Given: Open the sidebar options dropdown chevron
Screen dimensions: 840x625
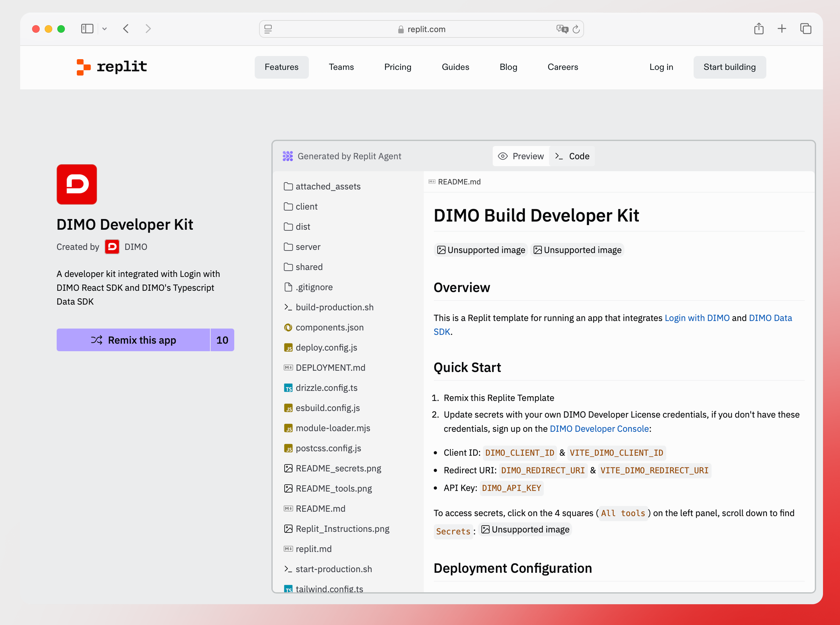Looking at the screenshot, I should pyautogui.click(x=105, y=29).
